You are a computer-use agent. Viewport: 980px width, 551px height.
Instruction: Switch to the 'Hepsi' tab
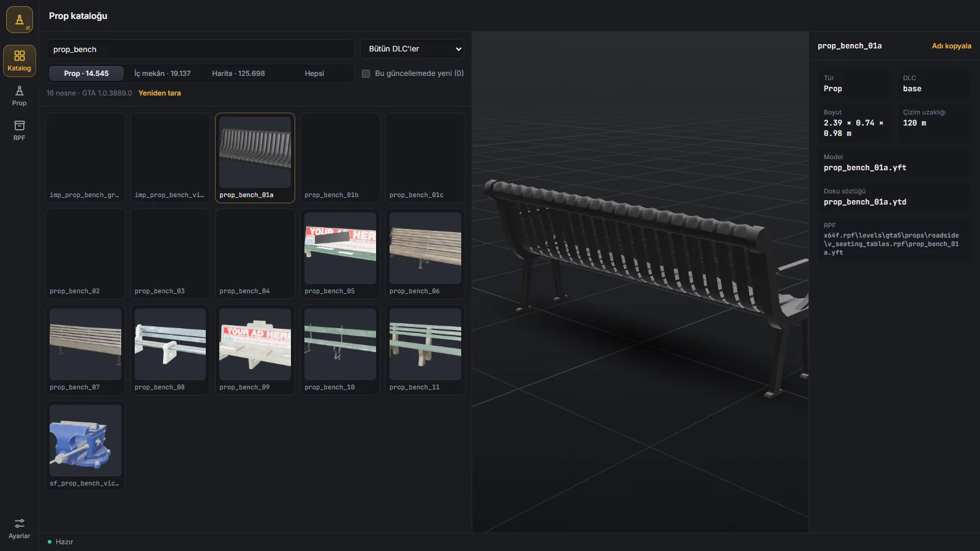[314, 73]
